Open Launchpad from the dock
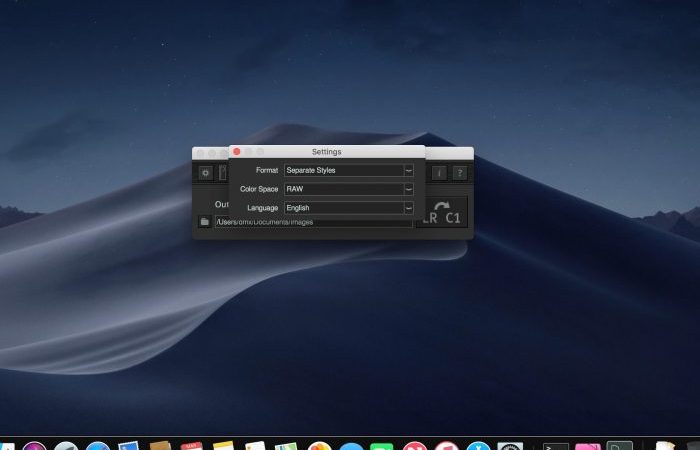Screen dimensions: 700x450 coord(66,446)
